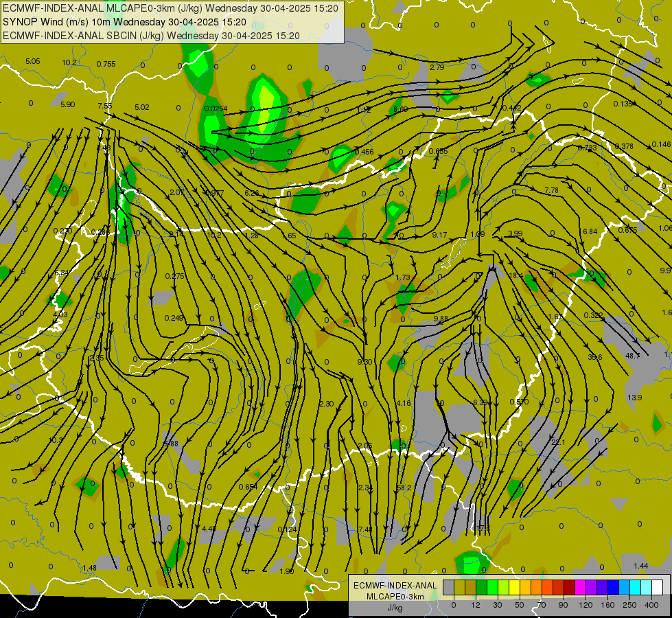This screenshot has height=618, width=672.
Task: Click the J/kg unit label in the legend
Action: [395, 608]
